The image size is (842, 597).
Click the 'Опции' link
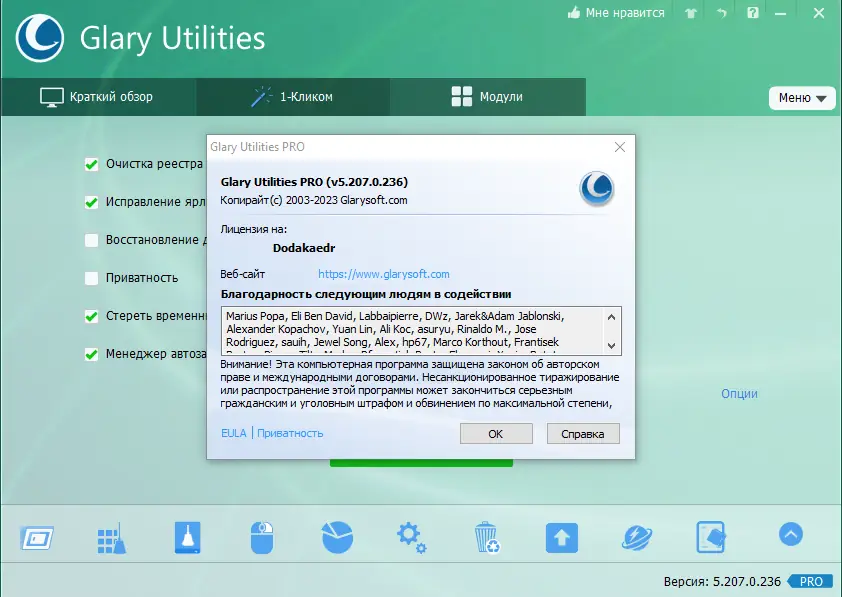tap(739, 394)
